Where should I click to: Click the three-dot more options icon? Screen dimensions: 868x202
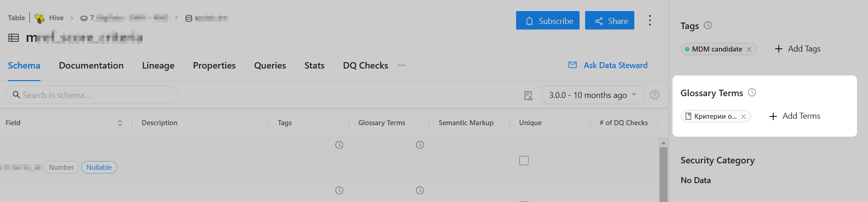(x=650, y=20)
